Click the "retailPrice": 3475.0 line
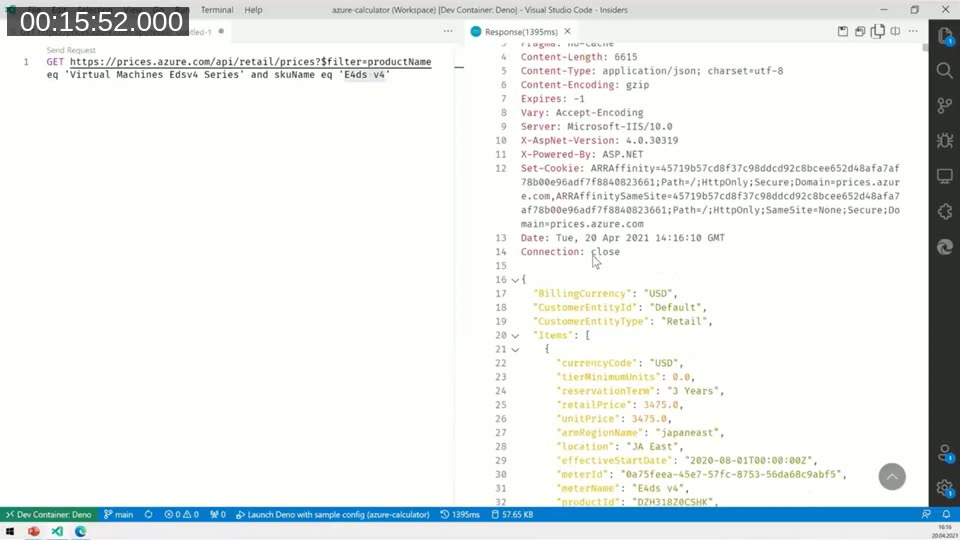 (620, 405)
